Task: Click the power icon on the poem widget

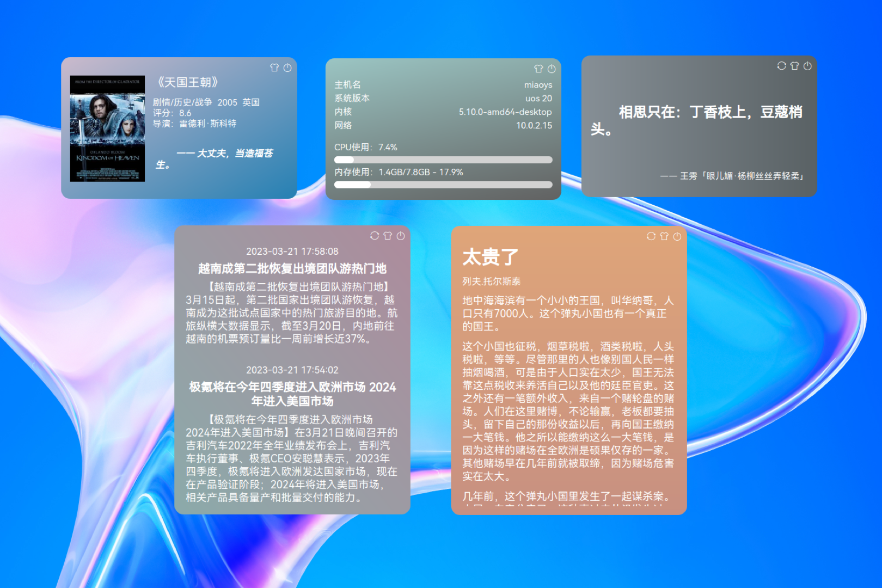Action: click(x=807, y=66)
